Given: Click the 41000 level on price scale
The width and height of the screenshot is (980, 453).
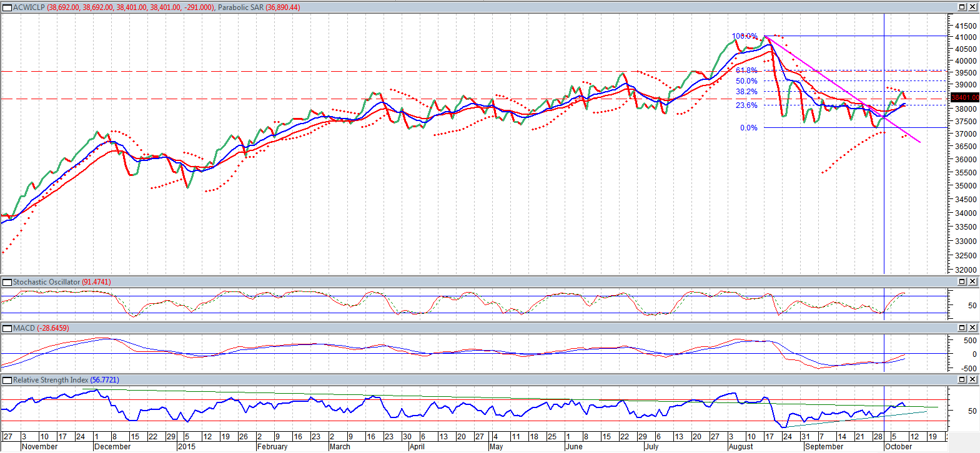Looking at the screenshot, I should click(x=966, y=37).
